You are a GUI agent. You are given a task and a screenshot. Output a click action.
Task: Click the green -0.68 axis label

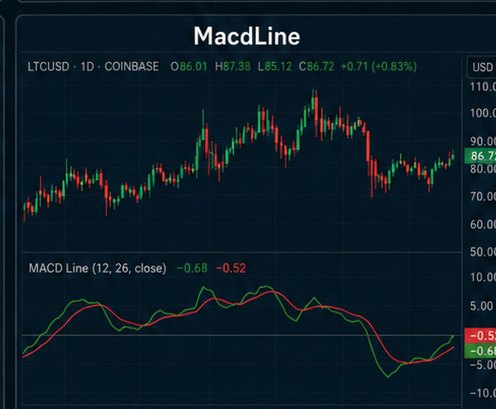tap(480, 351)
